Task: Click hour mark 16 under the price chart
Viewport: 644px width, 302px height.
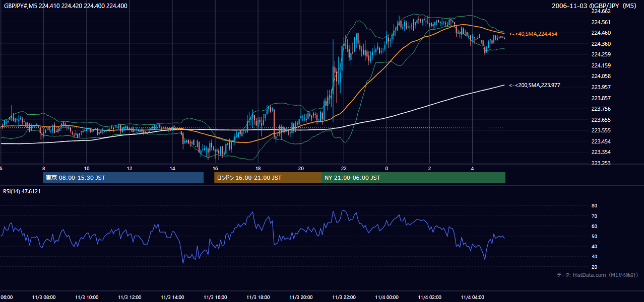Action: pyautogui.click(x=215, y=168)
